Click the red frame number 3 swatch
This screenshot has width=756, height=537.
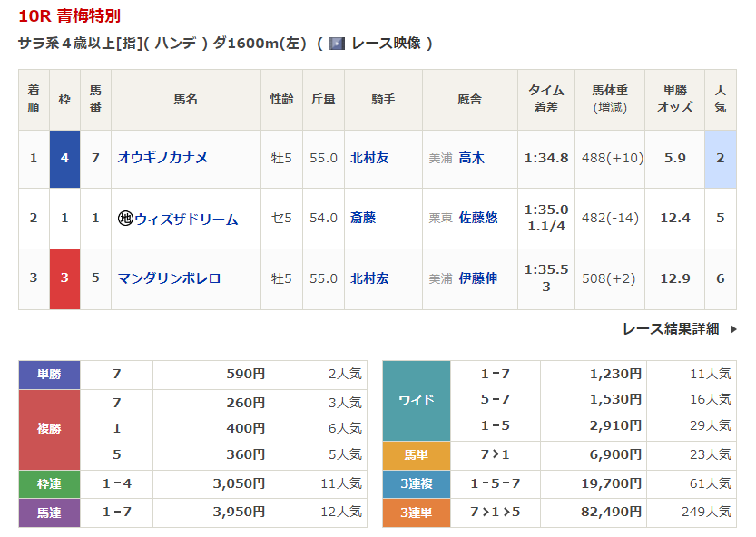64,278
